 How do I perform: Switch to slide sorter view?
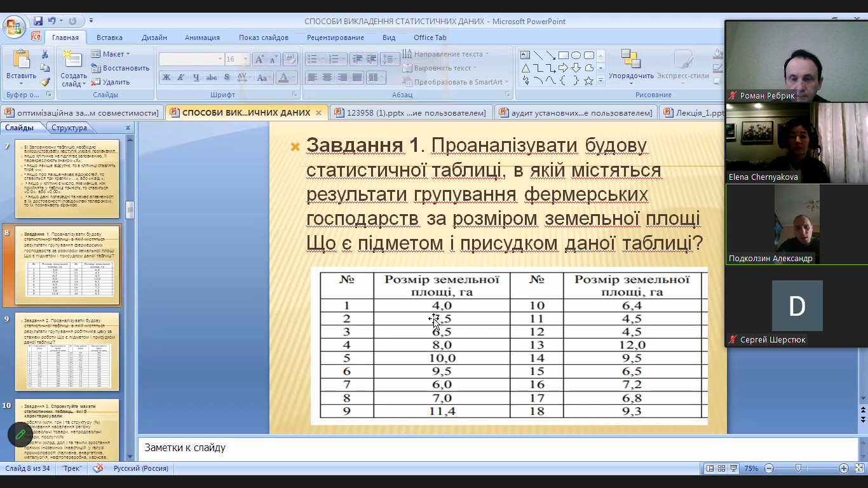(x=721, y=468)
